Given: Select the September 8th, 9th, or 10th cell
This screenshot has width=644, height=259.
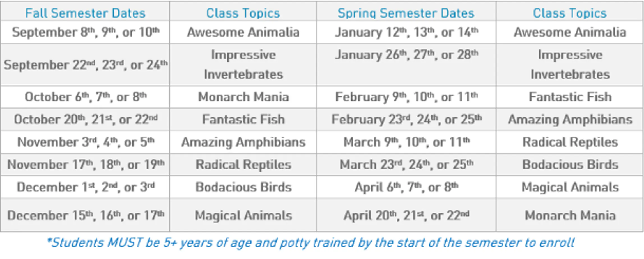Looking at the screenshot, I should click(86, 32).
